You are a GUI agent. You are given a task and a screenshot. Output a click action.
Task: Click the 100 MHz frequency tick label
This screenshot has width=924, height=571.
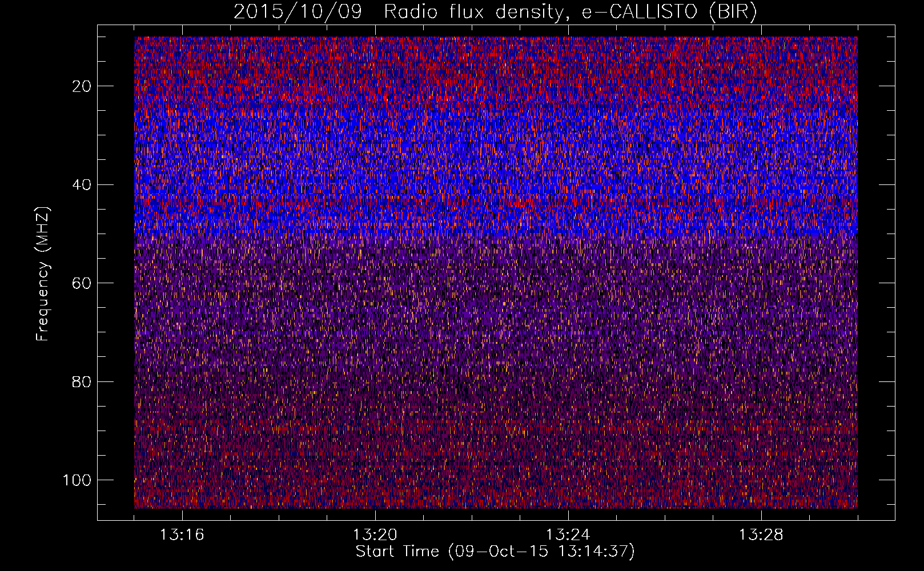pyautogui.click(x=78, y=480)
